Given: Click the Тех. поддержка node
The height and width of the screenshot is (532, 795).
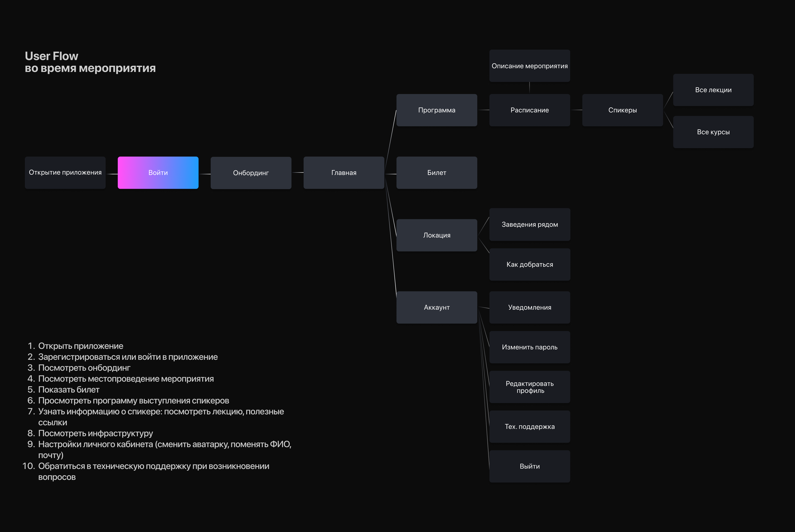Looking at the screenshot, I should (x=529, y=427).
